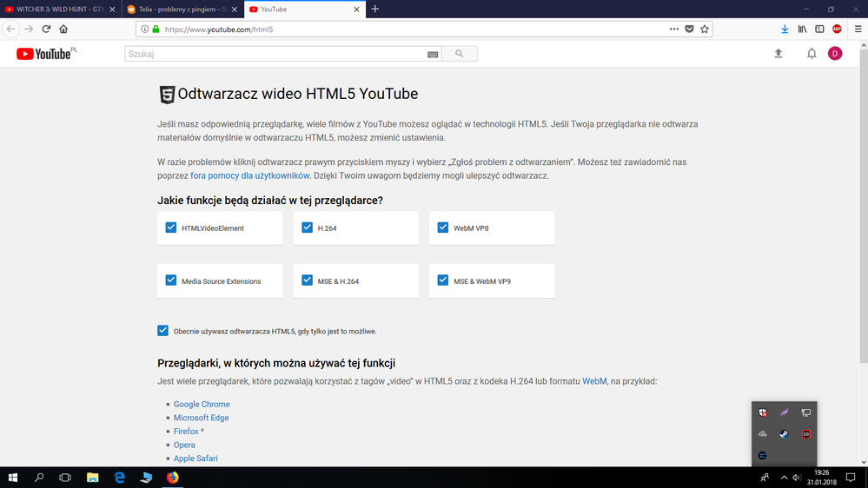868x488 pixels.
Task: Click the YouTube upload video icon
Action: pos(779,54)
